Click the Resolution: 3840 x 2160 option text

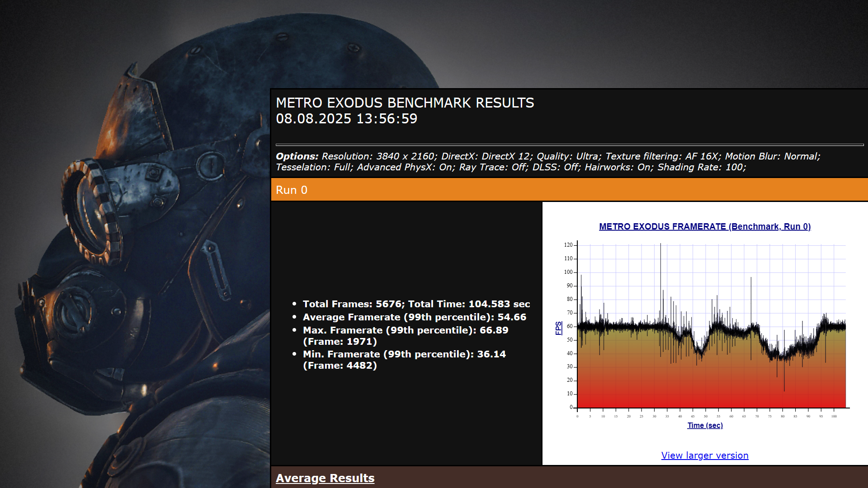(379, 156)
